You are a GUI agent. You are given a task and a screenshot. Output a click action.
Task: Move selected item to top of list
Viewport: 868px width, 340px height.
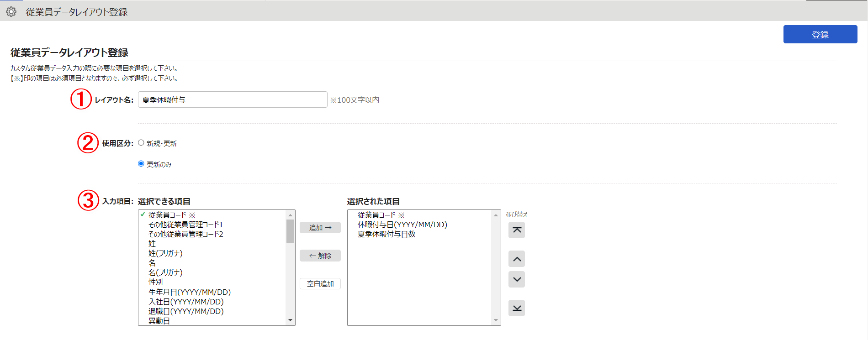517,230
